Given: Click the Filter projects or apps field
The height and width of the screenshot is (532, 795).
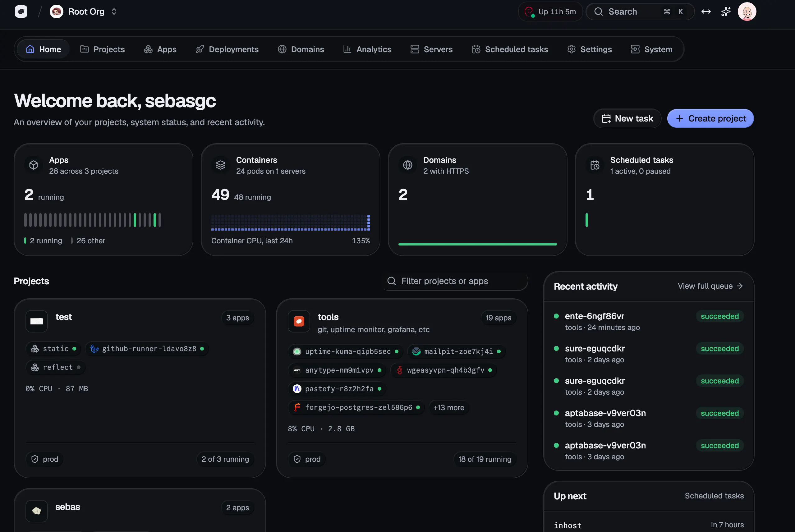Looking at the screenshot, I should click(455, 281).
